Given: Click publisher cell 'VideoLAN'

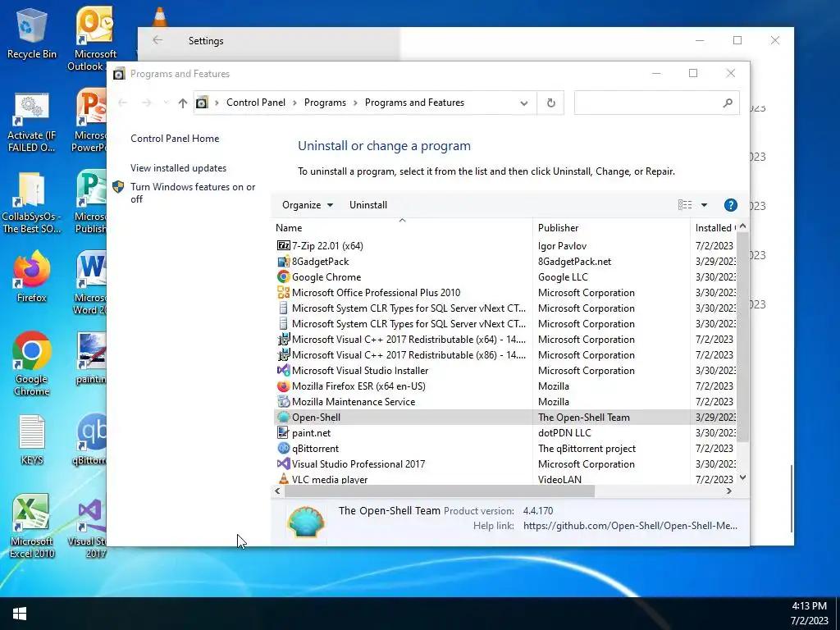Looking at the screenshot, I should click(559, 479).
